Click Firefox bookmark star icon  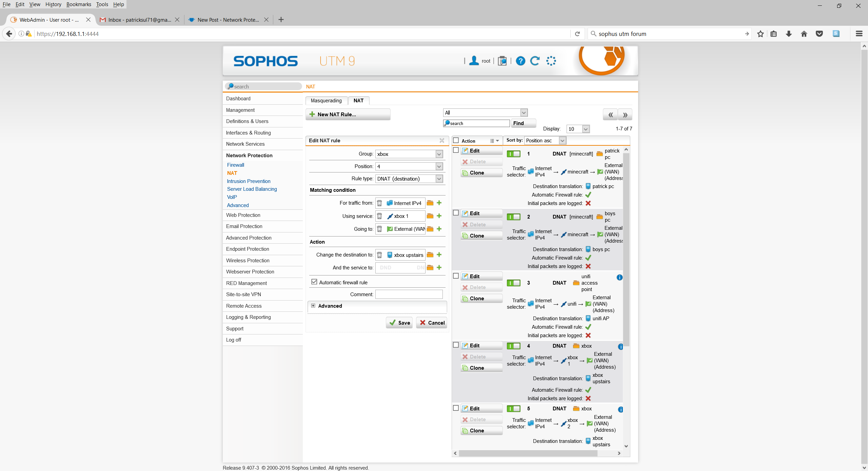click(x=761, y=34)
